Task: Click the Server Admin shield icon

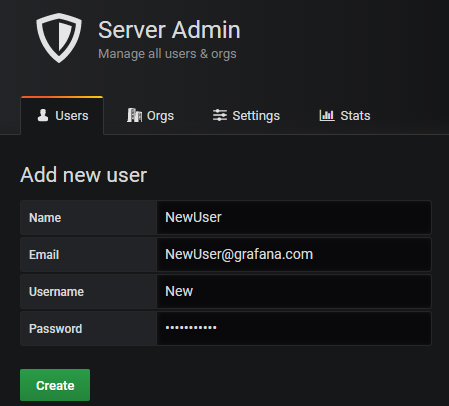Action: [59, 38]
